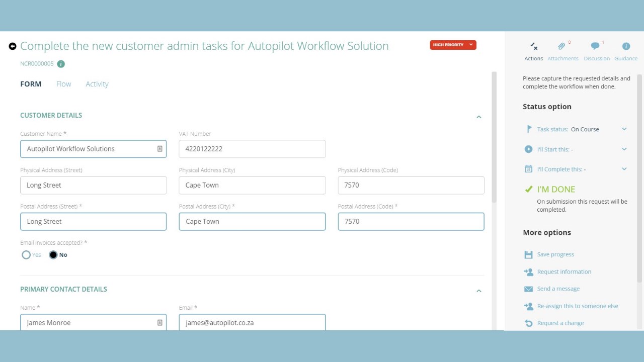Click the Save progress disk icon
The height and width of the screenshot is (362, 644).
tap(528, 255)
